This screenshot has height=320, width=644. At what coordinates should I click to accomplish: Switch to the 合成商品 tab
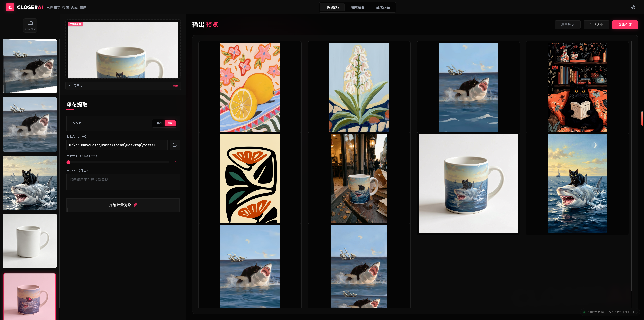point(383,7)
